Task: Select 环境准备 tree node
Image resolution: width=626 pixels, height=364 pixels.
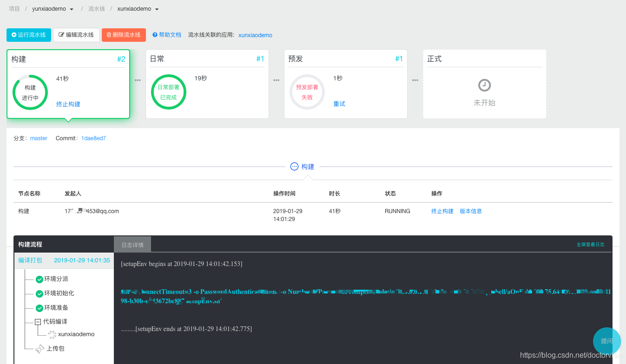Action: click(56, 308)
